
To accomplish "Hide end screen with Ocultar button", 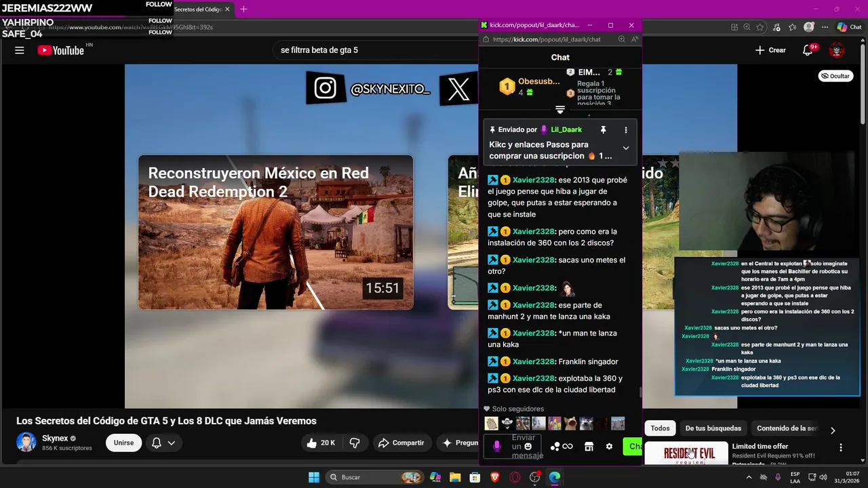I will pos(835,76).
